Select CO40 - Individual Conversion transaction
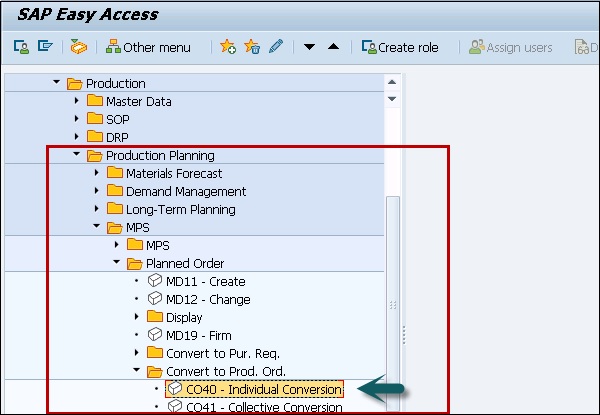 [x=254, y=389]
